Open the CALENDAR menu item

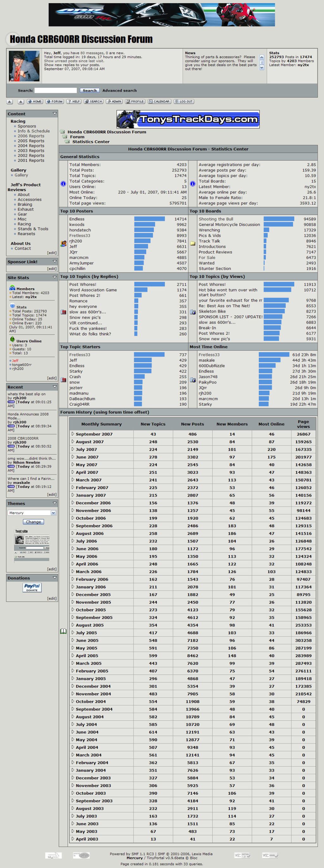(159, 101)
